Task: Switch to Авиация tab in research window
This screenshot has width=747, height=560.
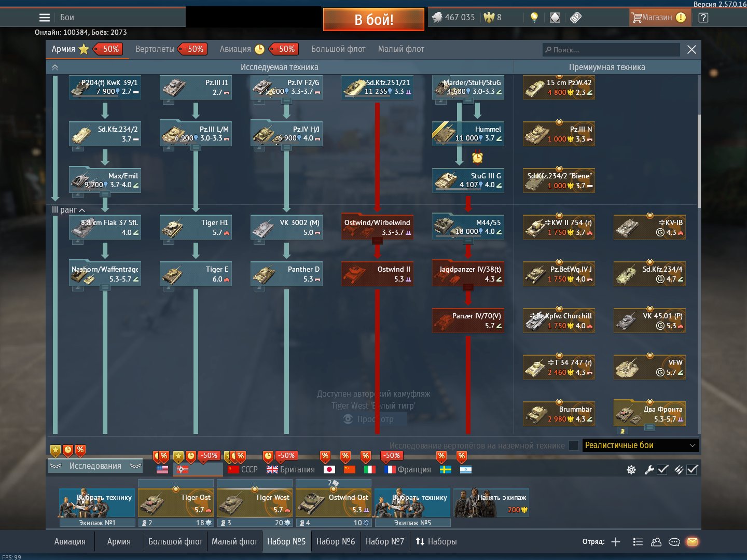Action: point(235,49)
